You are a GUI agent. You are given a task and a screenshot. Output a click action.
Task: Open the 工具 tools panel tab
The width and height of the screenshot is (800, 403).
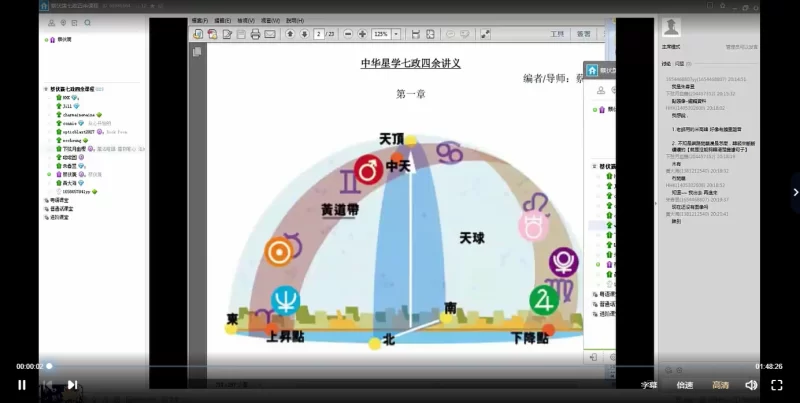coord(557,34)
